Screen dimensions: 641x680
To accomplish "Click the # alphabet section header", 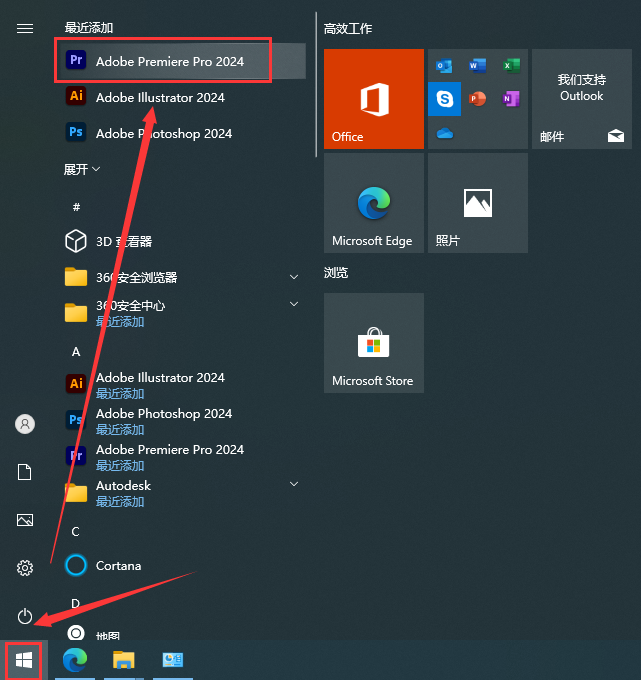I will 76,207.
